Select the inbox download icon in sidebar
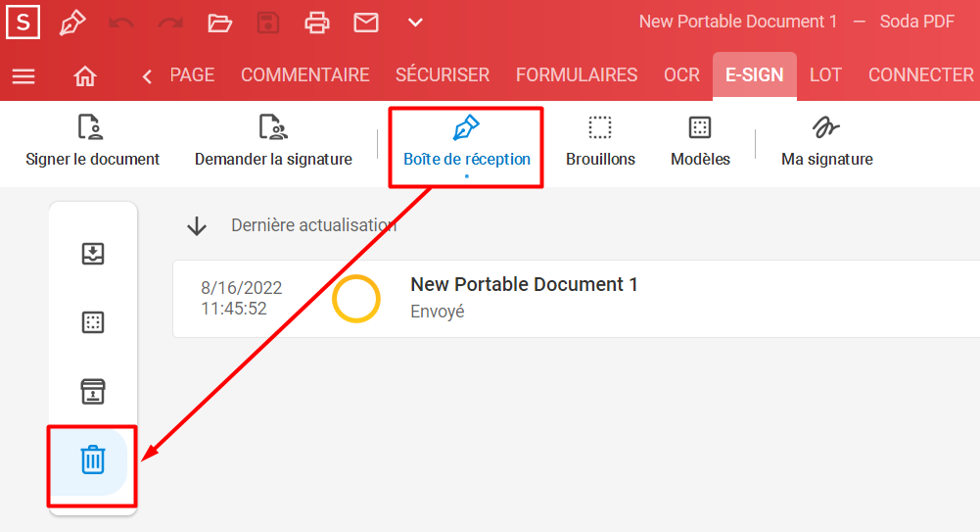This screenshot has height=532, width=980. tap(93, 254)
